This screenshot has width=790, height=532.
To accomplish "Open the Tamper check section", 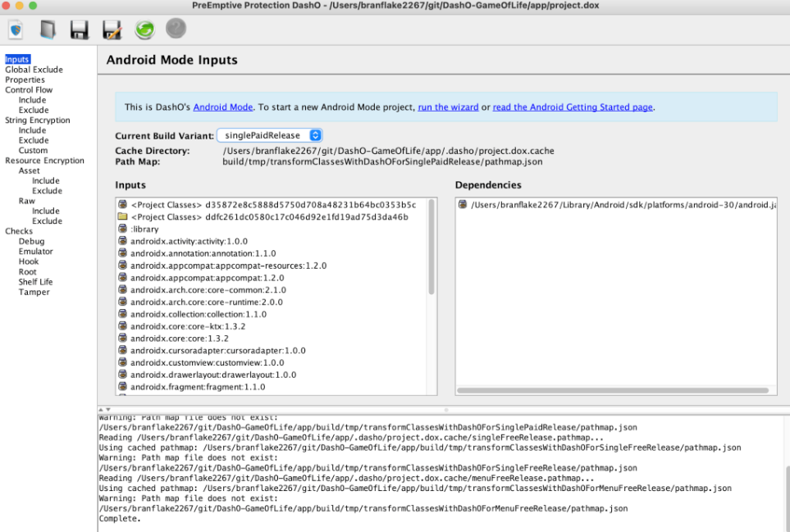I will point(34,292).
